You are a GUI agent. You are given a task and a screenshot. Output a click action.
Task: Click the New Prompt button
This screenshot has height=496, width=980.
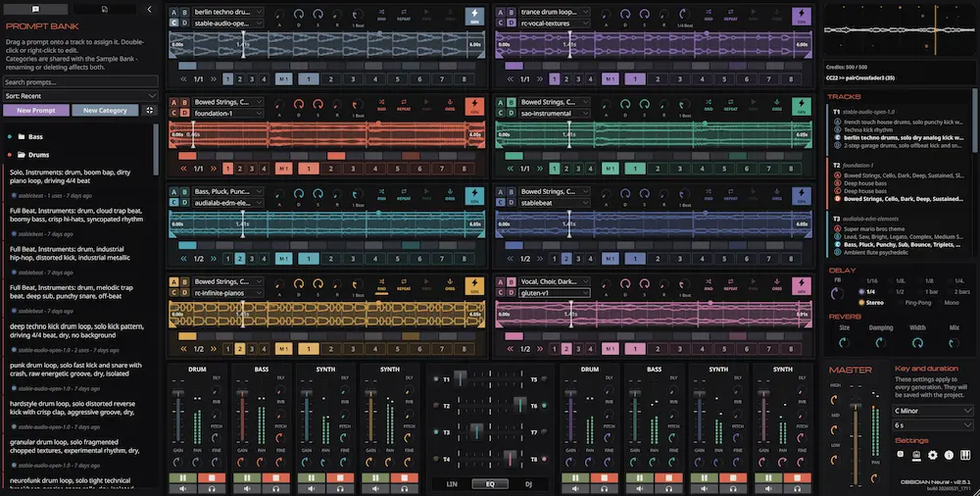click(x=36, y=110)
